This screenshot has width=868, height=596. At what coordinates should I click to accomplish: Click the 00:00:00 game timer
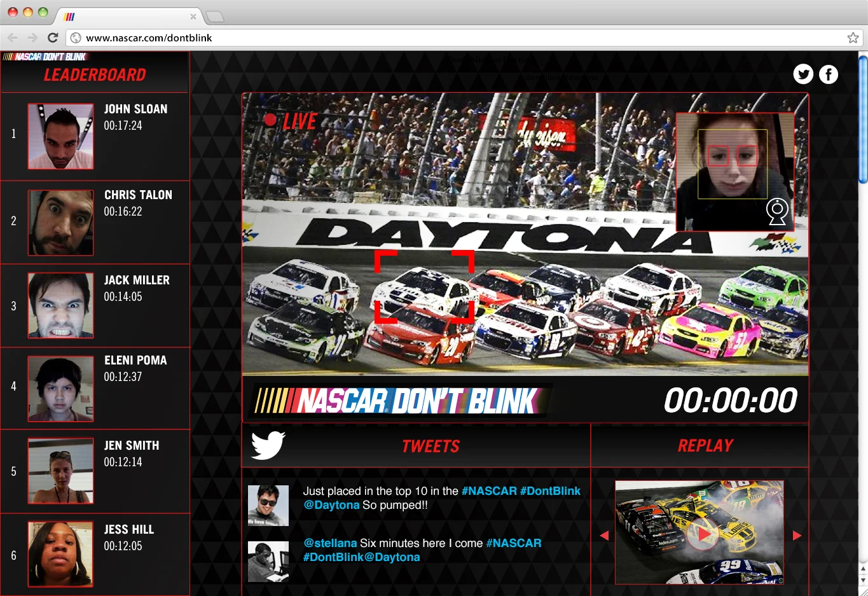click(x=730, y=401)
